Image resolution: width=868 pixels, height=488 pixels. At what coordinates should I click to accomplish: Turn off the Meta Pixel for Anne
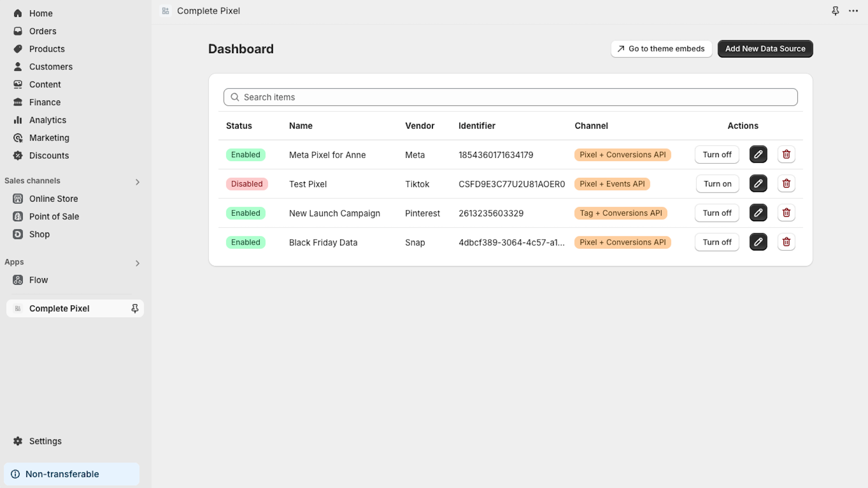717,154
